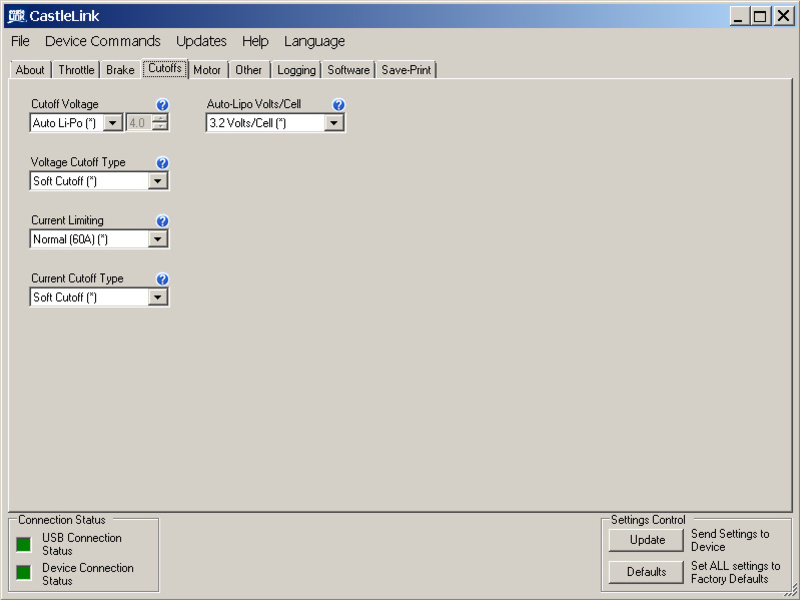Click the 'USB Connection Status' label
This screenshot has width=800, height=600.
pos(82,544)
